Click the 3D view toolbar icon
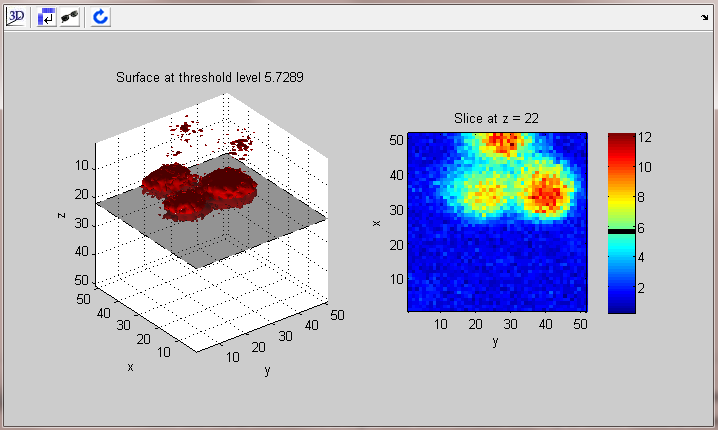Viewport: 718px width, 430px height. (x=16, y=16)
